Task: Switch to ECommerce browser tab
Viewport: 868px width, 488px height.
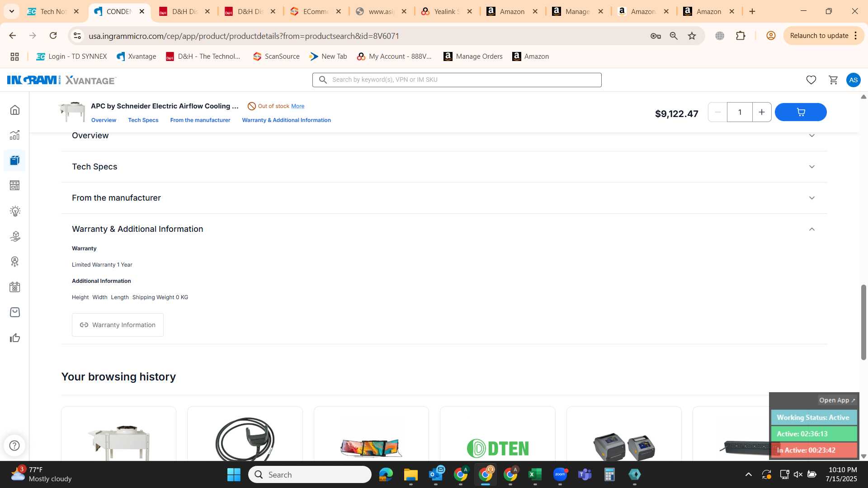Action: click(x=316, y=11)
